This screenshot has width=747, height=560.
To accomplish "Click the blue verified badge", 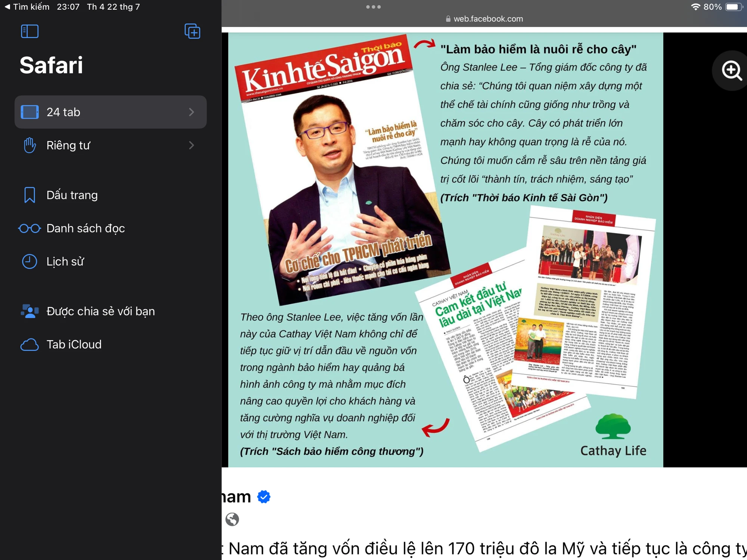I will coord(264,497).
